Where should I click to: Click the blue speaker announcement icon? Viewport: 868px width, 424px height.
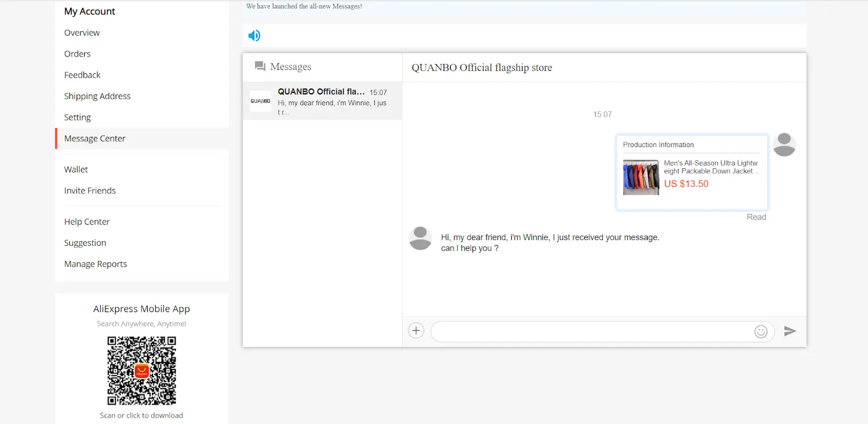pos(254,35)
